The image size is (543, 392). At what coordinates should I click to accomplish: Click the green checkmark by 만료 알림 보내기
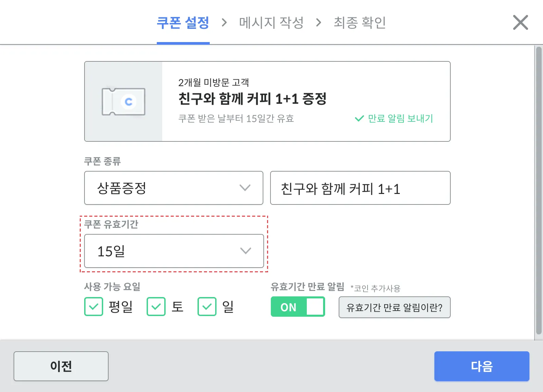point(359,119)
